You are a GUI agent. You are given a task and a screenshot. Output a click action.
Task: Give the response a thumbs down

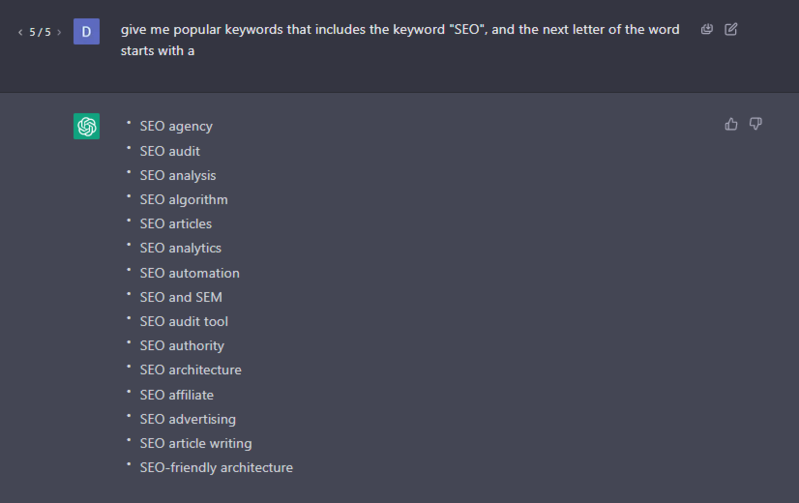756,124
